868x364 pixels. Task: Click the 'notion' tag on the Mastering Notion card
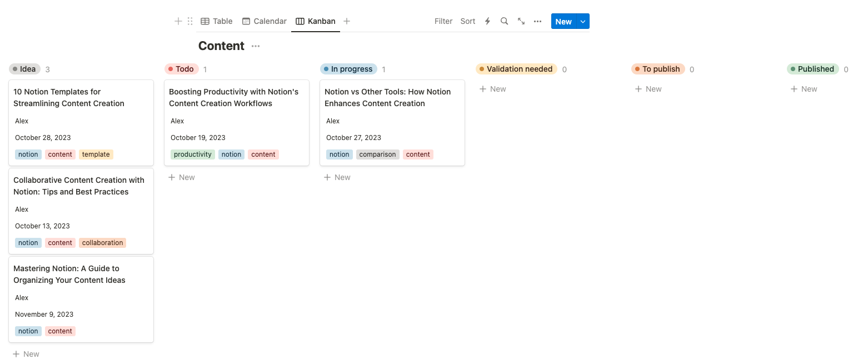click(28, 331)
